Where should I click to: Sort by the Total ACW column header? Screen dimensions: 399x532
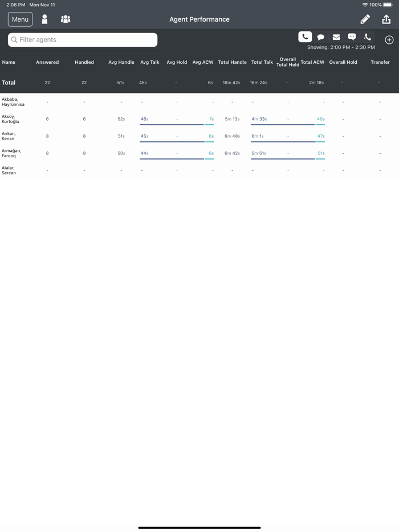pyautogui.click(x=312, y=62)
